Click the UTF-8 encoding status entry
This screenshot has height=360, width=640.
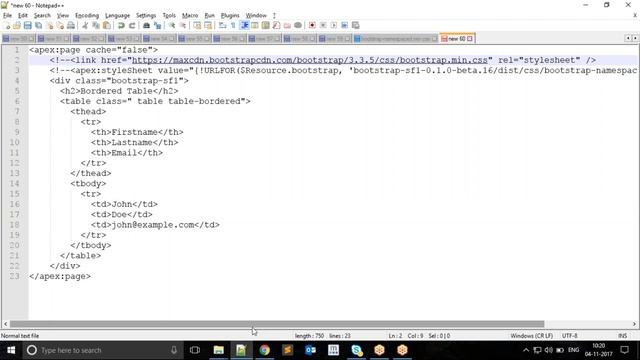569,336
